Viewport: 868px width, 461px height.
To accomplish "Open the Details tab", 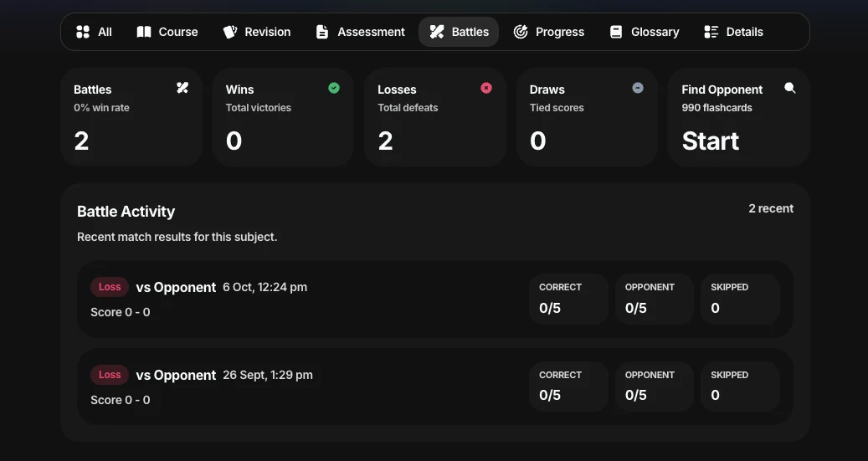I will coord(733,32).
